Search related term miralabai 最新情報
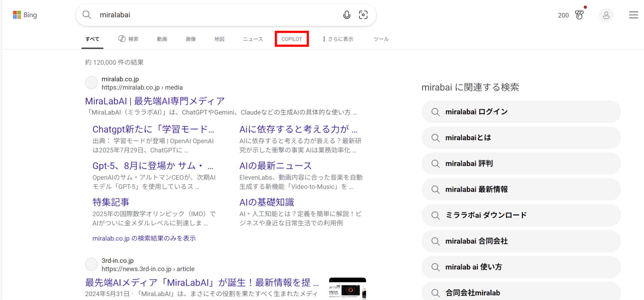 click(521, 189)
